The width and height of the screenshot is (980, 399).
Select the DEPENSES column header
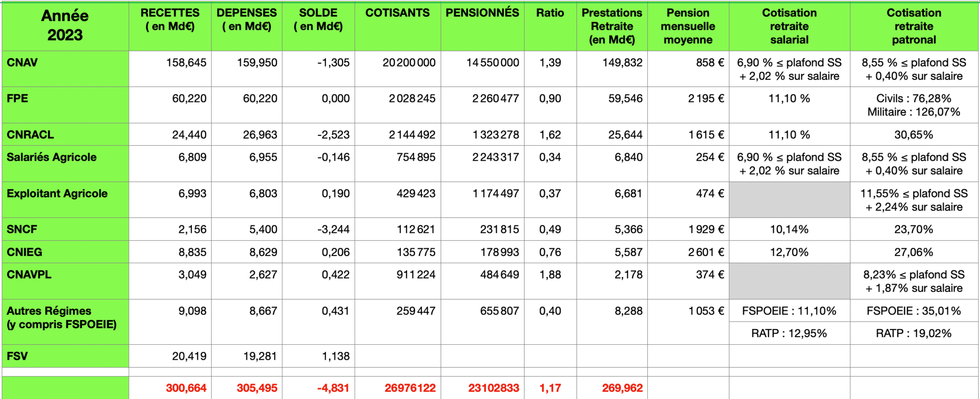(x=246, y=20)
